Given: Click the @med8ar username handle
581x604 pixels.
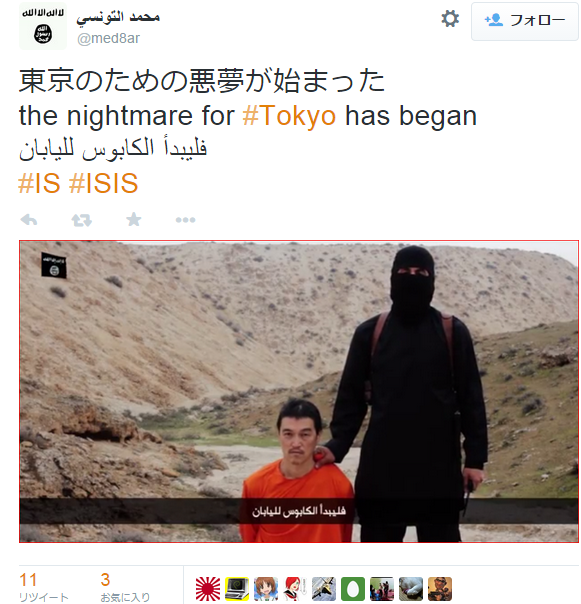Looking at the screenshot, I should coord(108,38).
